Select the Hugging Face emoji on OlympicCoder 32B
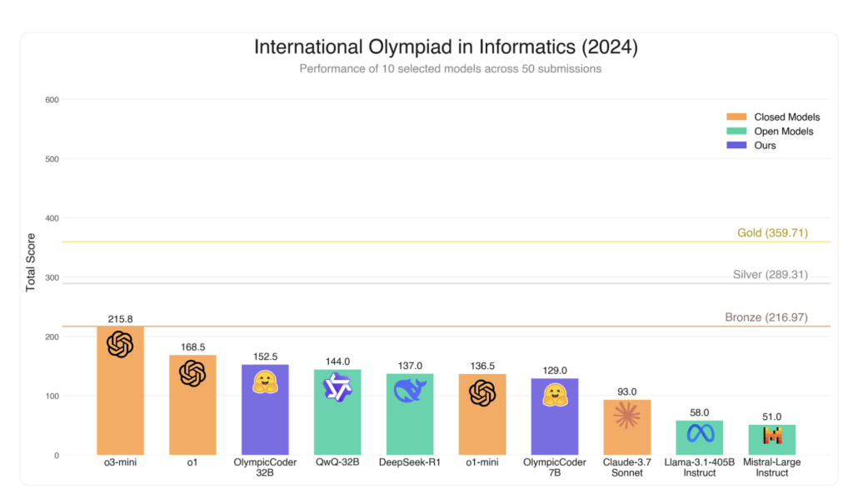This screenshot has height=504, width=853. tap(265, 382)
